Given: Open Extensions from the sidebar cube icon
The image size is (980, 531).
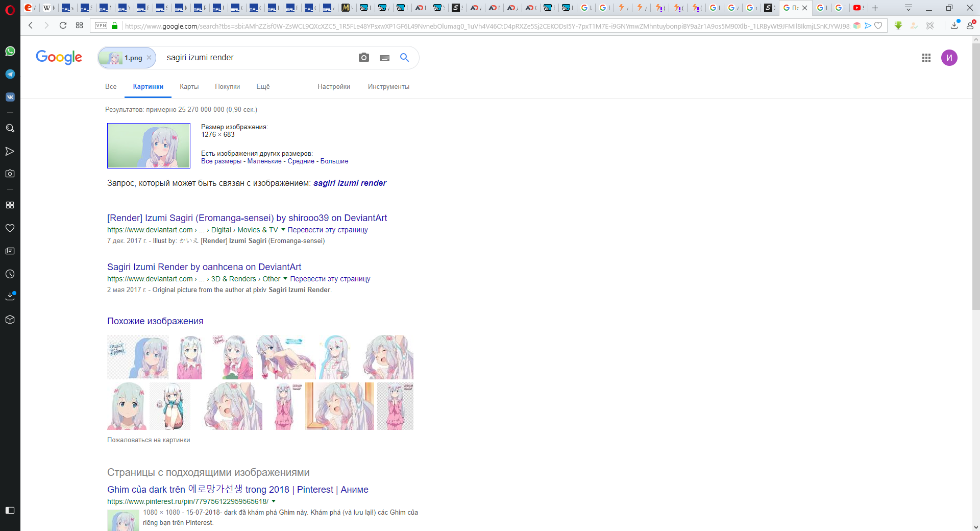Looking at the screenshot, I should (x=10, y=320).
